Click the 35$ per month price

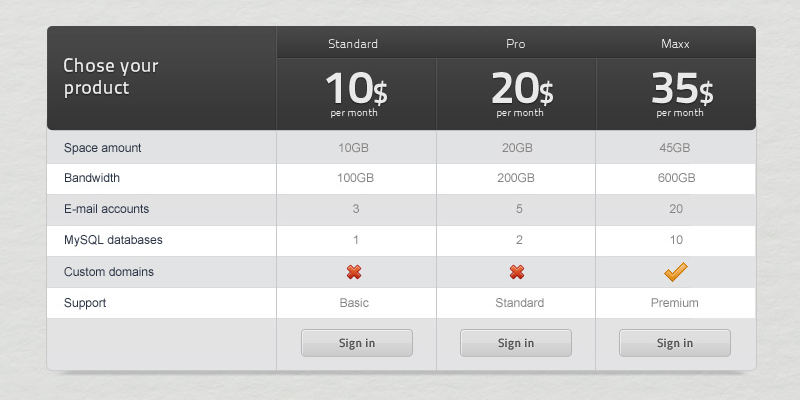(680, 94)
